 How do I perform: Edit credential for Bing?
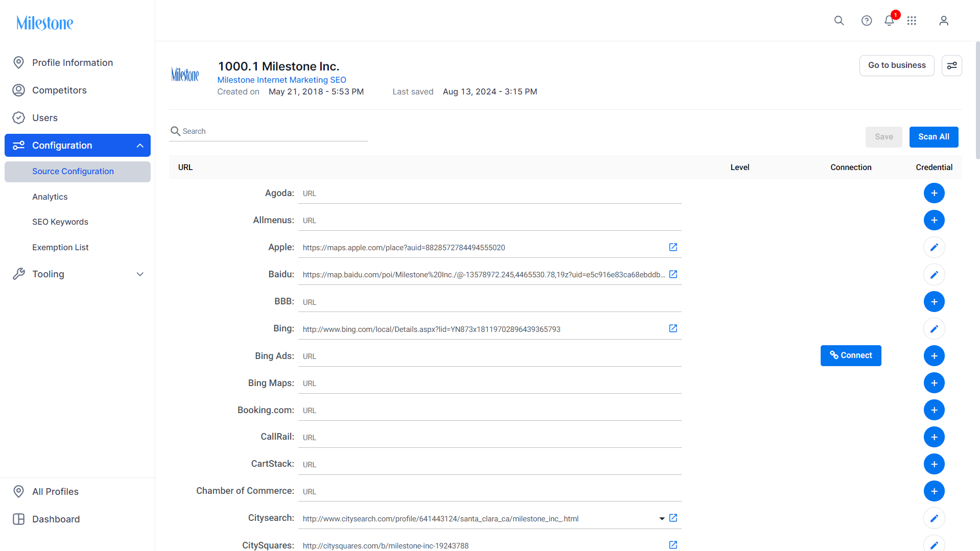(x=934, y=329)
